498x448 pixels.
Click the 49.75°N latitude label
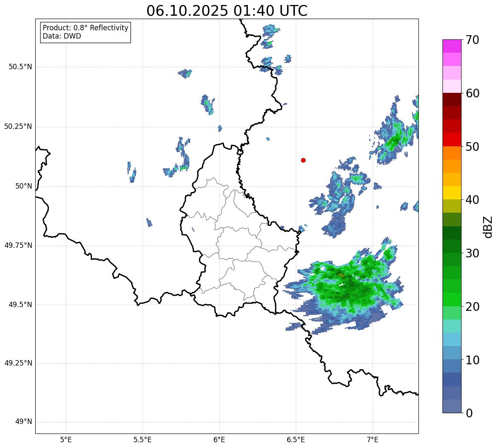click(18, 245)
